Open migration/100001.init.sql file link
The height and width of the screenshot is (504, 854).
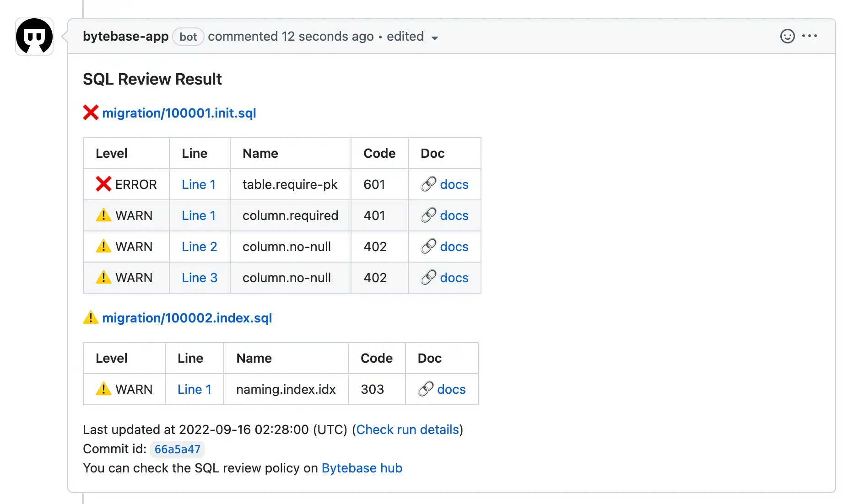point(180,113)
